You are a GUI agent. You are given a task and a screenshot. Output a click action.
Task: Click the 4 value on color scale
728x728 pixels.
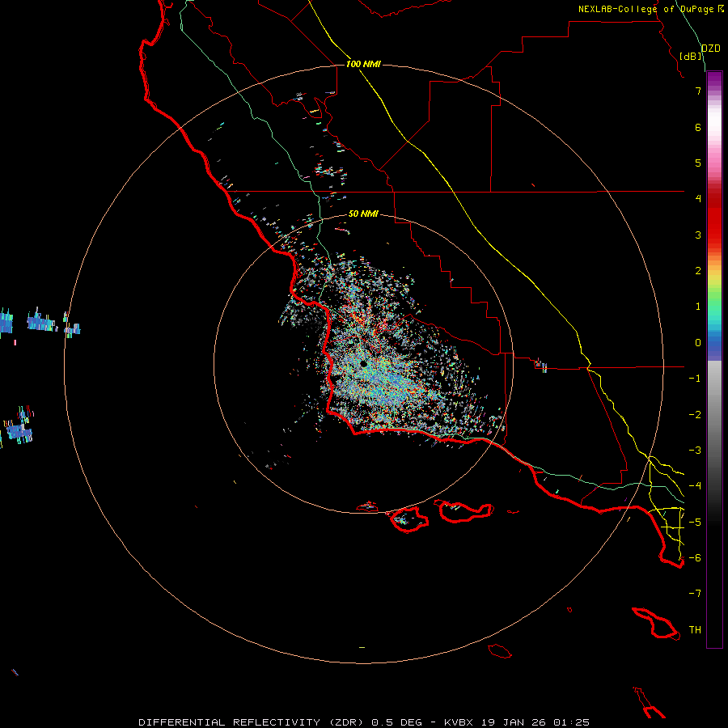698,199
